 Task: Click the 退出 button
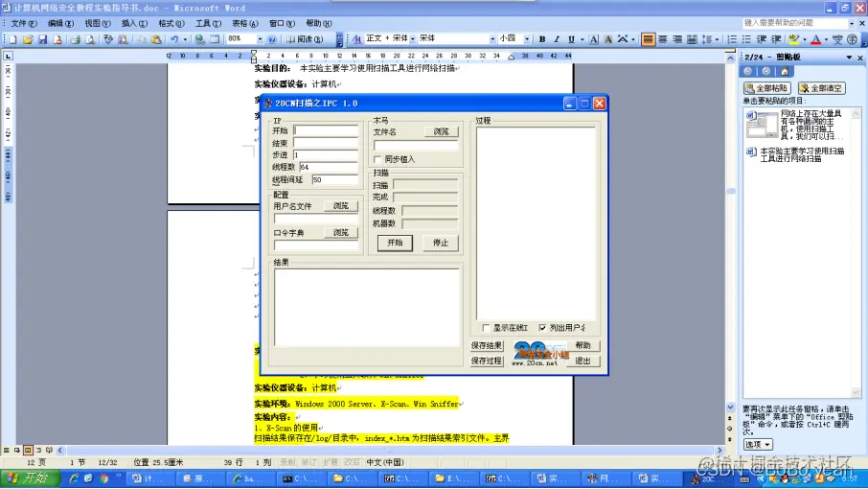pyautogui.click(x=582, y=361)
